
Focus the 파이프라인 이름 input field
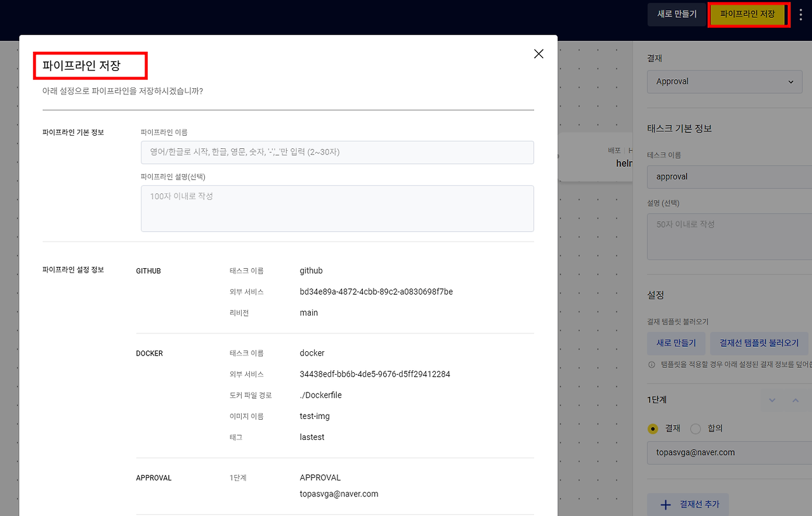point(337,152)
